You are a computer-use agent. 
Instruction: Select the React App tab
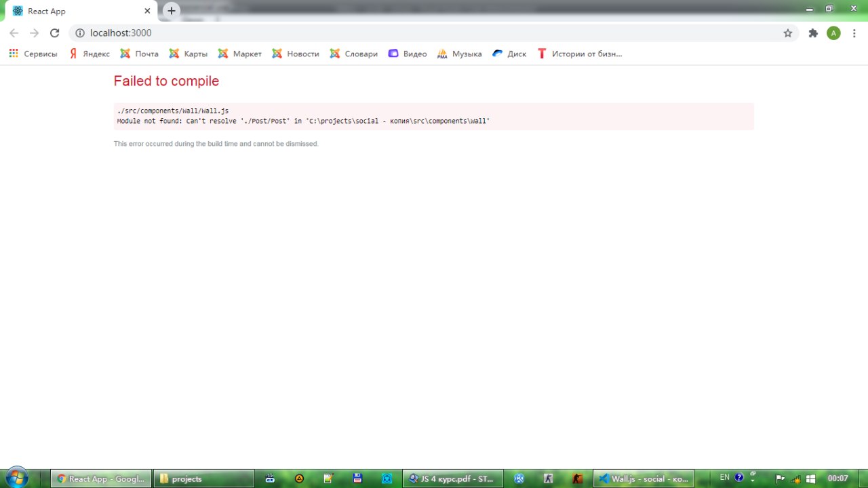(81, 11)
